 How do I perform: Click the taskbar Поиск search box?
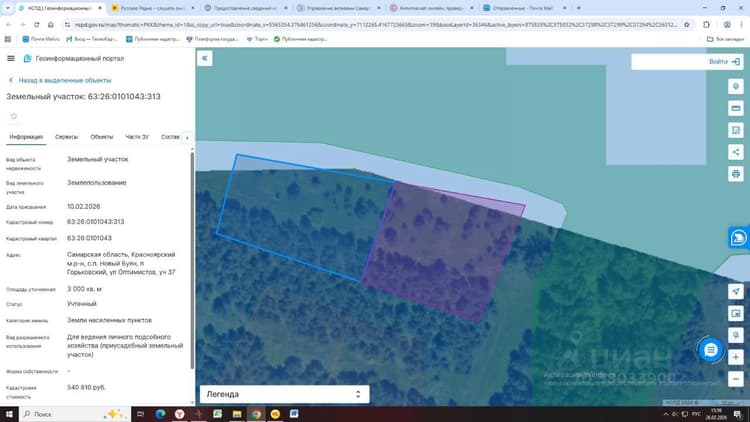[74, 414]
